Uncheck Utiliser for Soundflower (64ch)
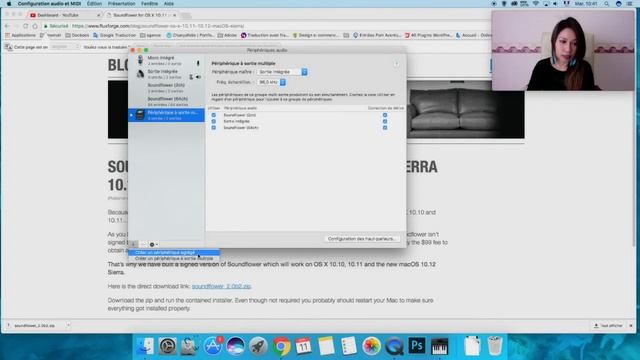This screenshot has width=640, height=360. 213,128
